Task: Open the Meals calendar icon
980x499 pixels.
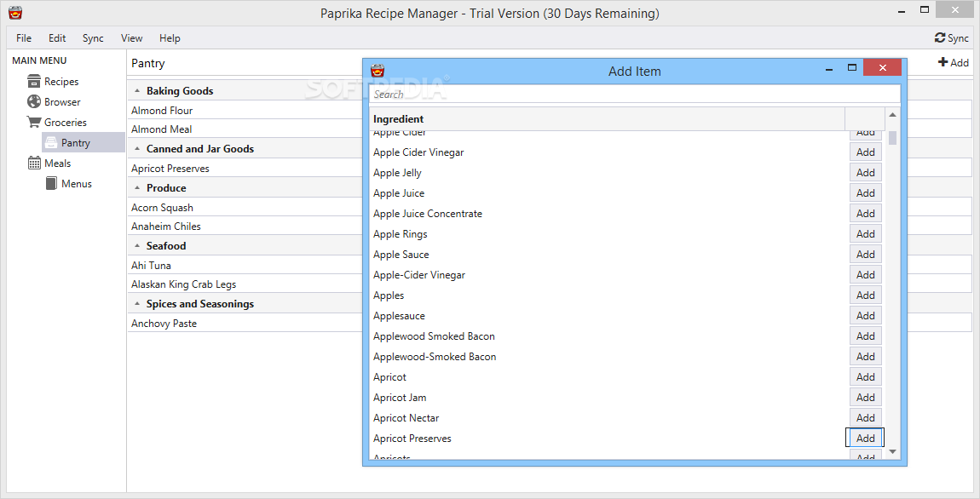Action: pos(34,163)
